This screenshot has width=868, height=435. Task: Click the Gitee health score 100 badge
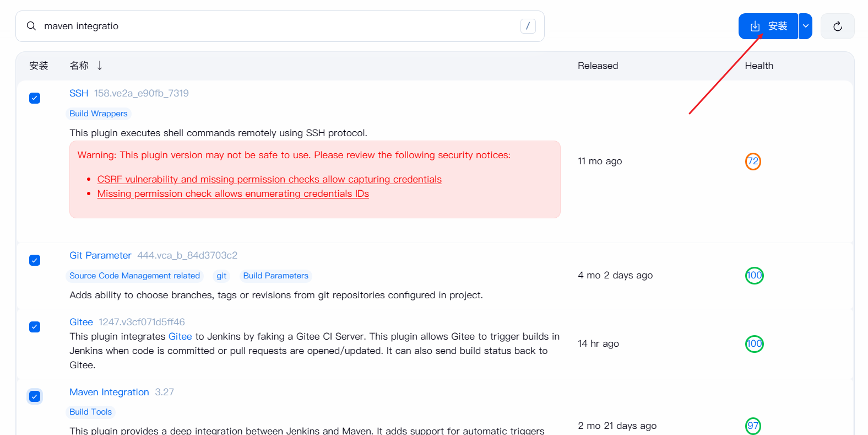(x=754, y=344)
